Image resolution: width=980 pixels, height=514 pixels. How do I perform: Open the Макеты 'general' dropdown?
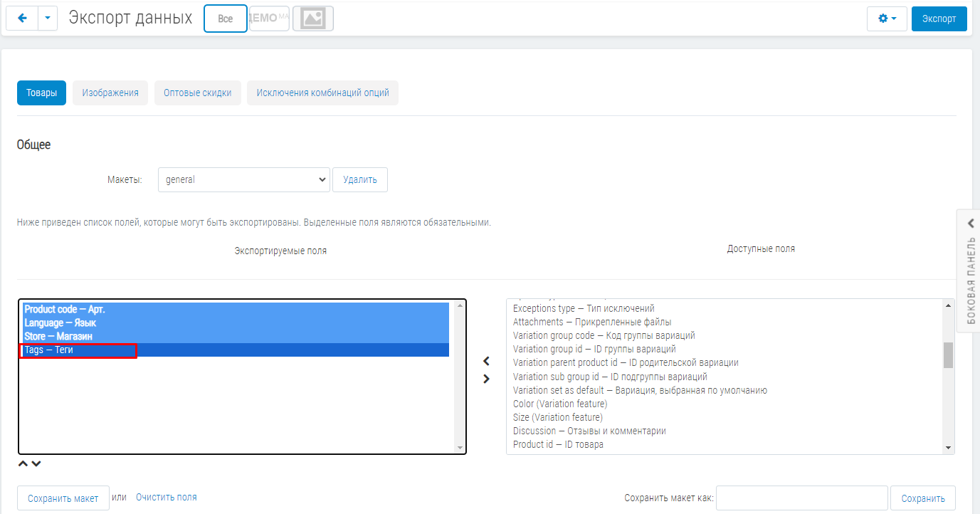[x=244, y=179]
